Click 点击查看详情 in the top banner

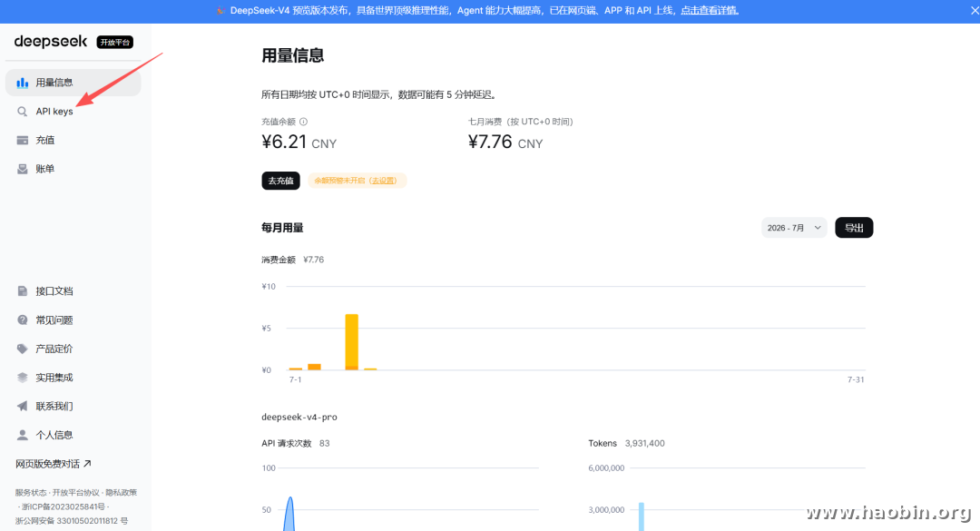point(710,11)
